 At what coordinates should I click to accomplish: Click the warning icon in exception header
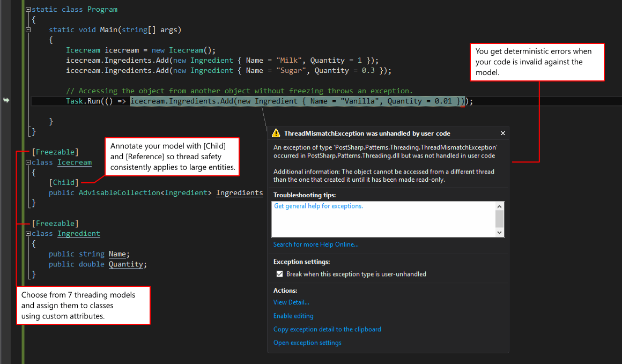[276, 133]
